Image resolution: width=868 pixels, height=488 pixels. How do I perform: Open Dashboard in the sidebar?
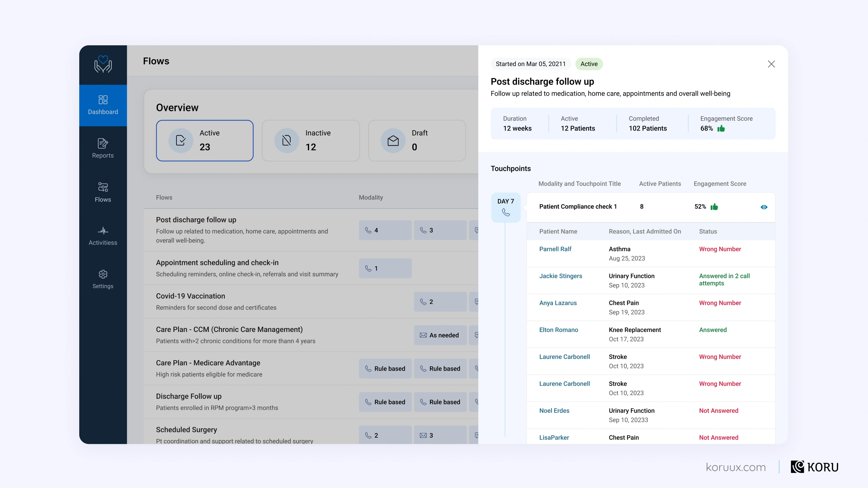(x=103, y=105)
